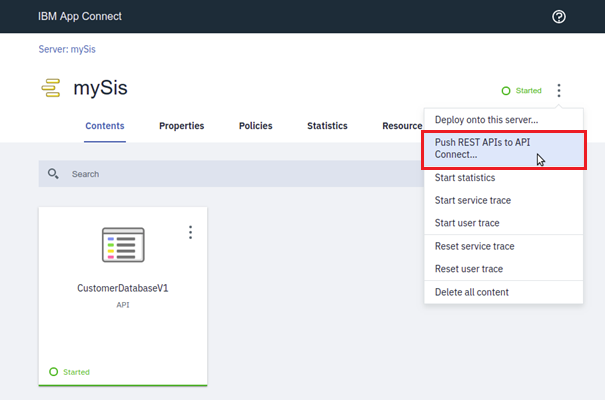Switch to the Policies tab
The image size is (605, 400).
(255, 126)
